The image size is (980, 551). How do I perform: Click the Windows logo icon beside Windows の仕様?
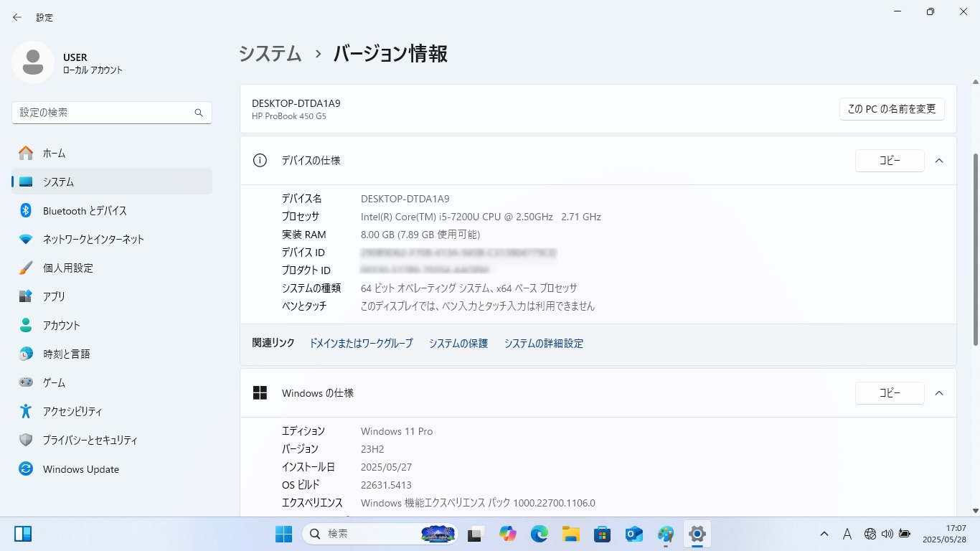coord(260,393)
